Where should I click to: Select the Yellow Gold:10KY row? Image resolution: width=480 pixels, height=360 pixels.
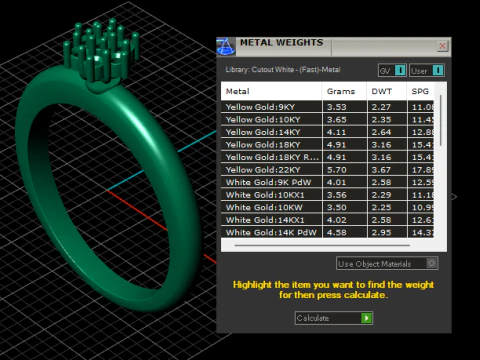[x=327, y=119]
